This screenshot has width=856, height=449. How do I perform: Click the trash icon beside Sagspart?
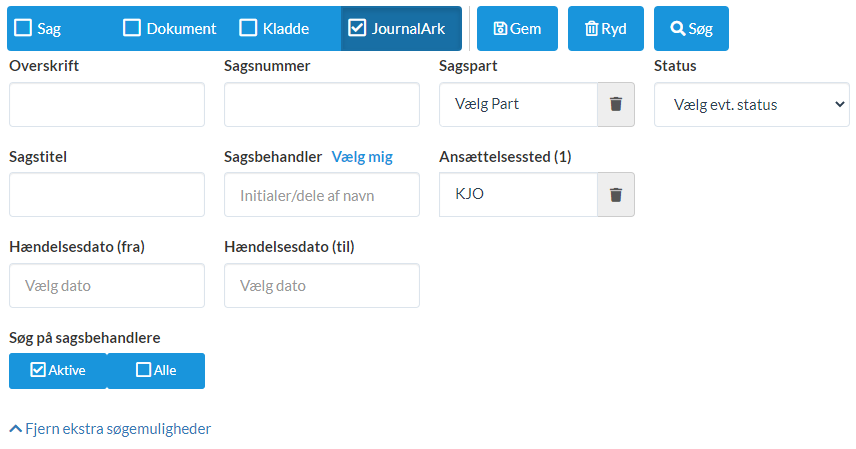(616, 104)
